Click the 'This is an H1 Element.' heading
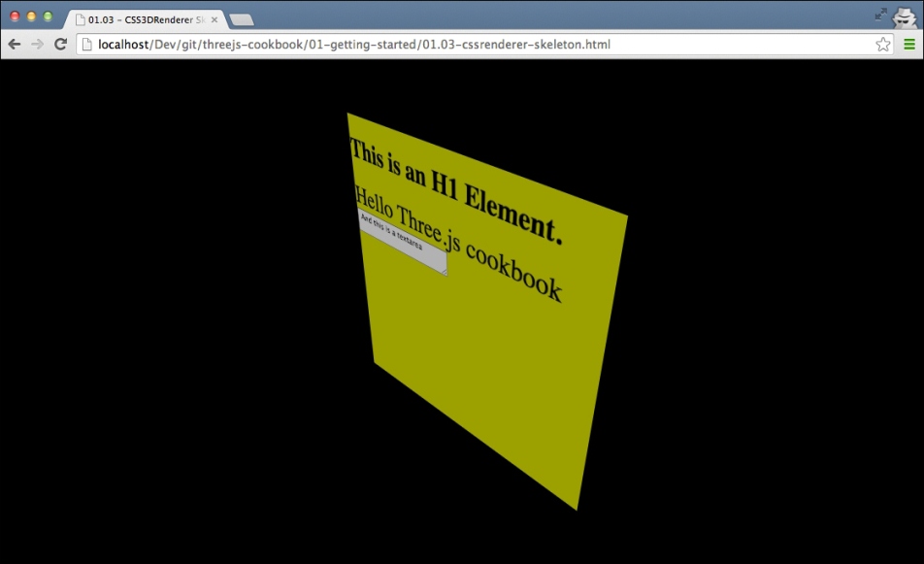The height and width of the screenshot is (564, 924). point(455,191)
